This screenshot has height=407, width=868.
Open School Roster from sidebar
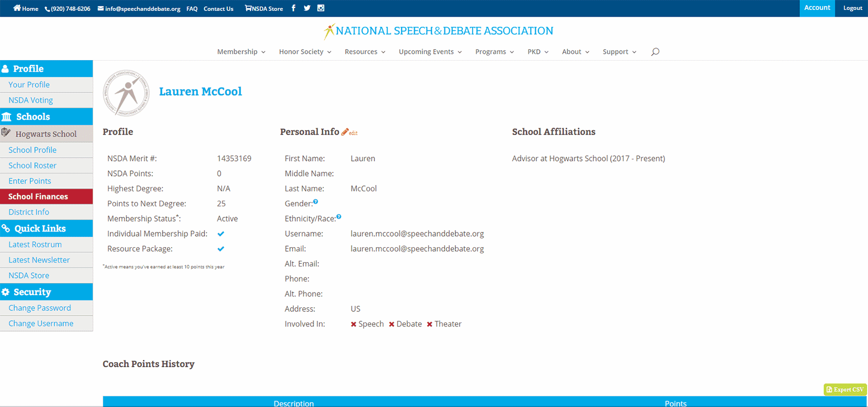32,166
